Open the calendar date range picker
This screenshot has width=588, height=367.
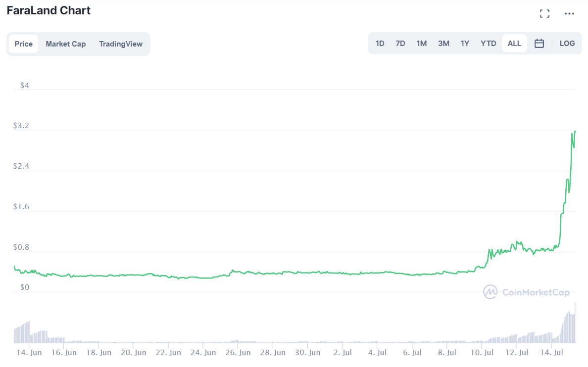[x=539, y=44]
